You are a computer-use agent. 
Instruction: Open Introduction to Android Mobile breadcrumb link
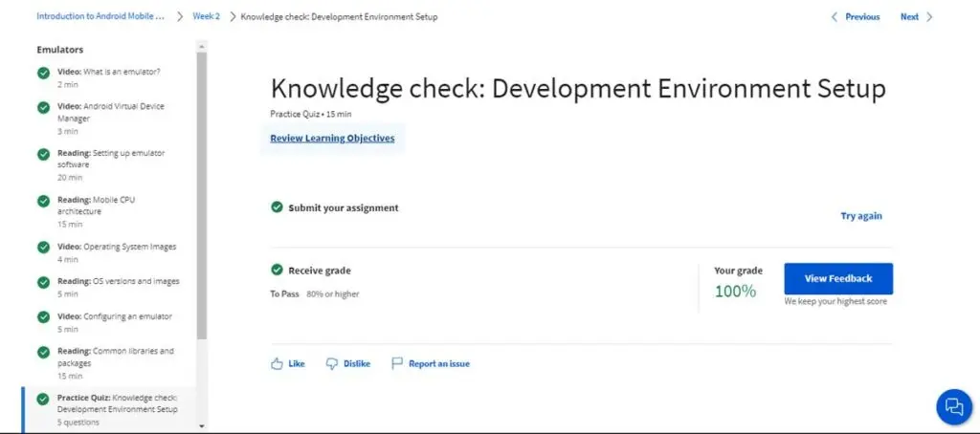100,16
